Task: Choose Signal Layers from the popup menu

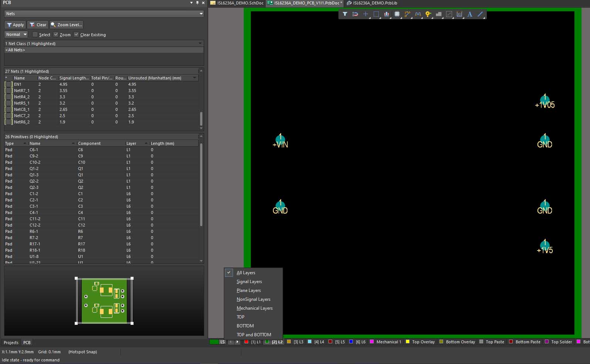Action: click(x=249, y=282)
